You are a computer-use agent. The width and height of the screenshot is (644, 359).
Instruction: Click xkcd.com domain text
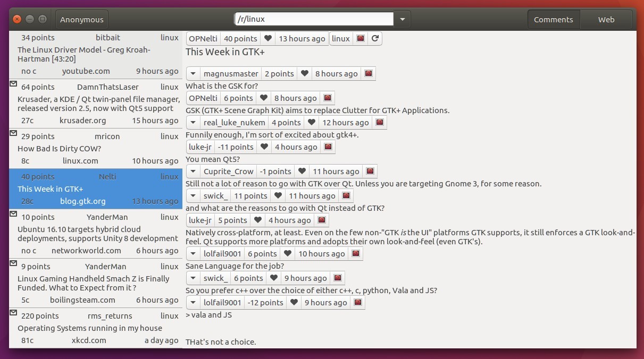coord(89,340)
